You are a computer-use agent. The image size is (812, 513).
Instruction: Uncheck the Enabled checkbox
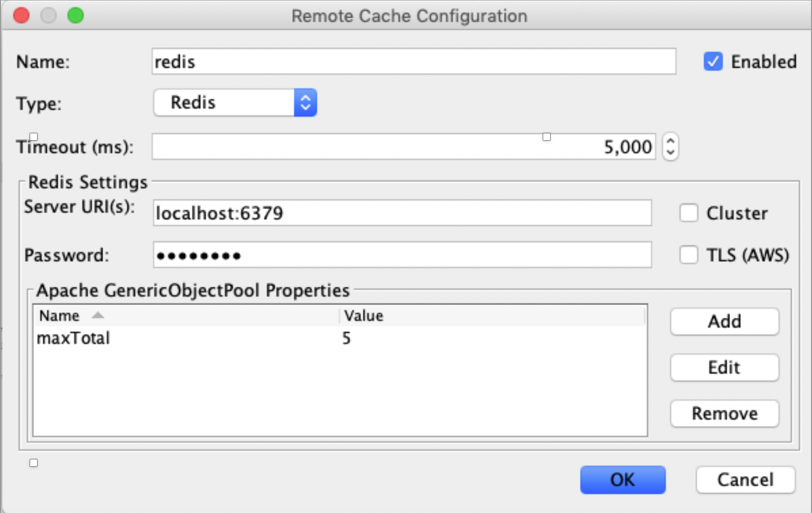(713, 62)
